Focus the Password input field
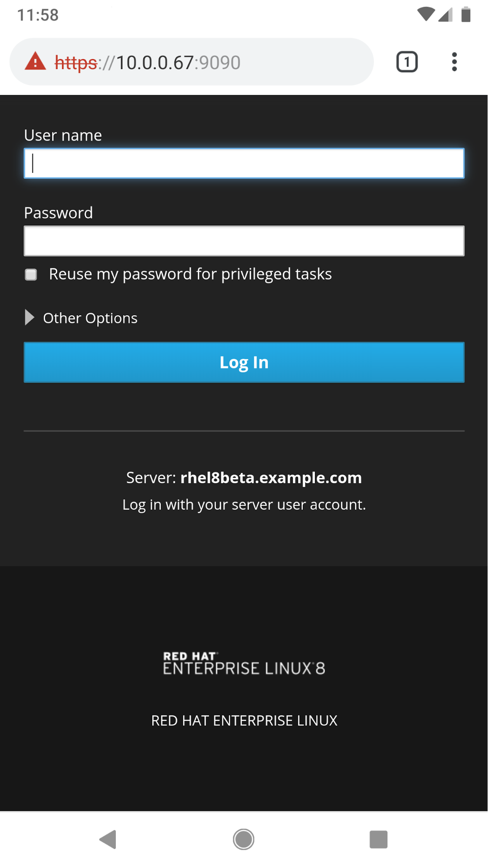Image resolution: width=488 pixels, height=868 pixels. pyautogui.click(x=244, y=241)
